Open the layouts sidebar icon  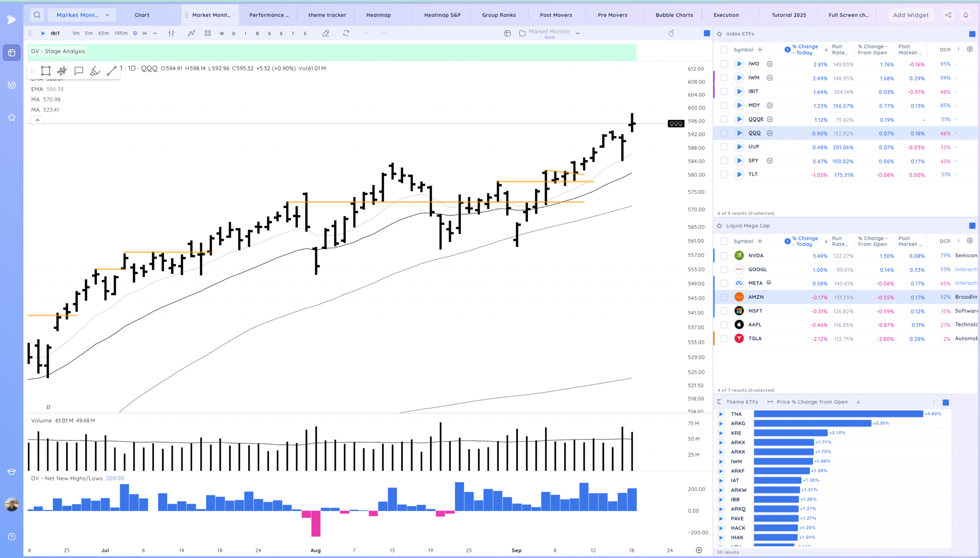click(11, 52)
